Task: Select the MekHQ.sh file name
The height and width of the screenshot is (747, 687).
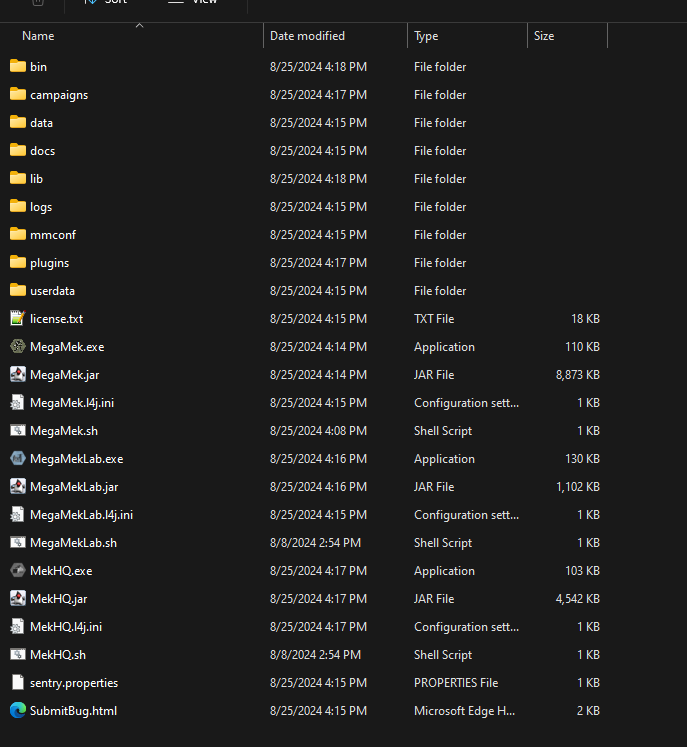Action: [58, 655]
